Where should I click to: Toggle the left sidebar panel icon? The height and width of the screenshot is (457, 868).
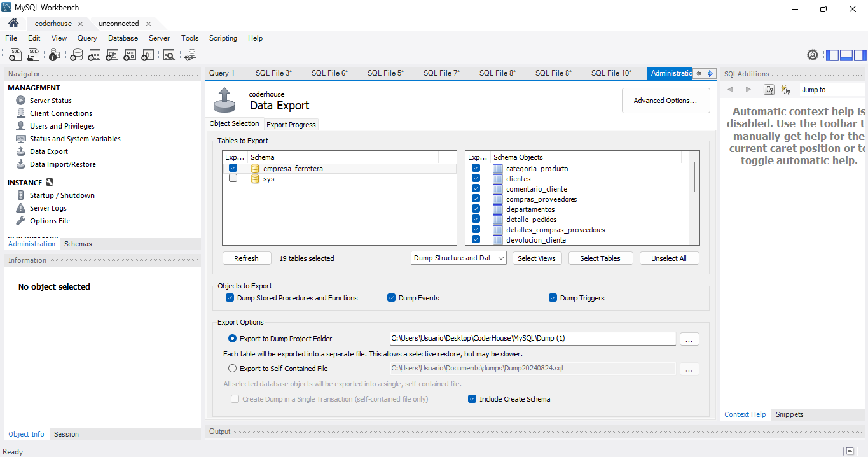(x=833, y=55)
